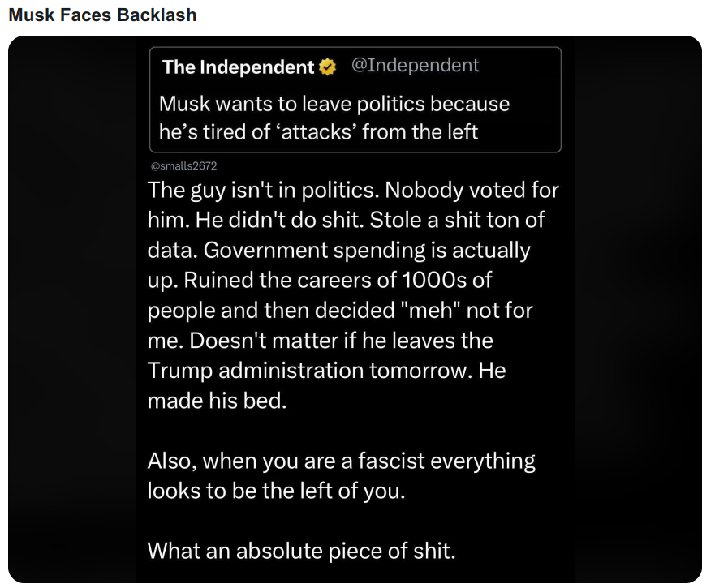Click the word "people" in the reply text
Screen dimensions: 715x588
coord(181,311)
